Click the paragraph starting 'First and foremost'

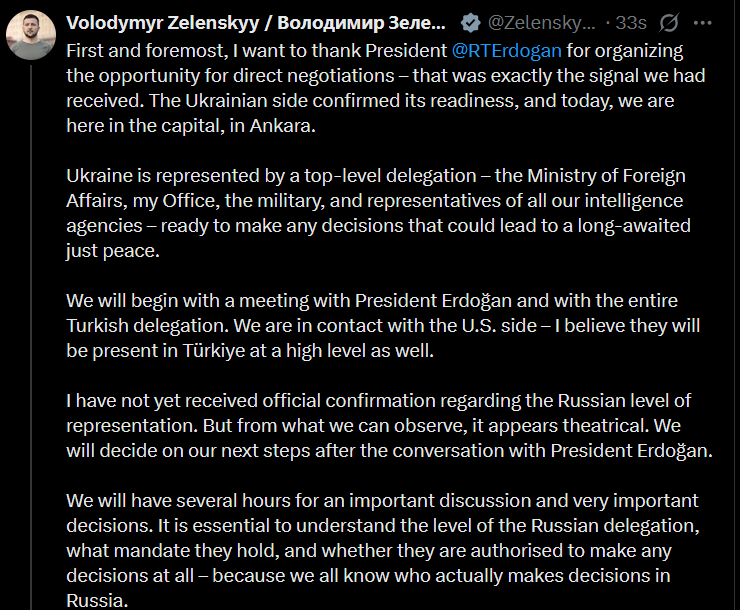tap(386, 88)
